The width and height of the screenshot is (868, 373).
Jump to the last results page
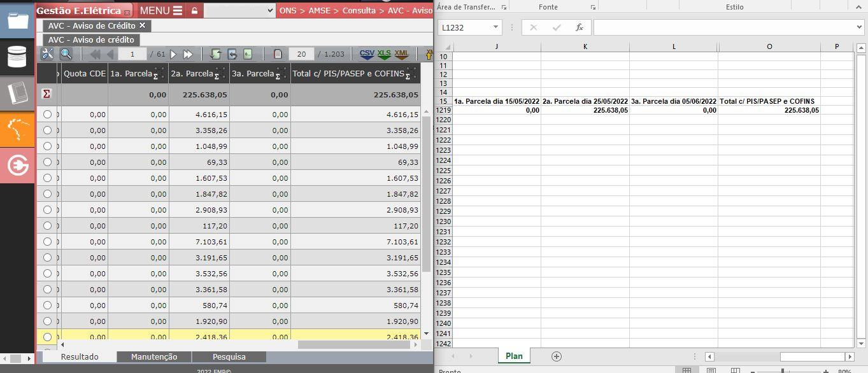(x=188, y=54)
